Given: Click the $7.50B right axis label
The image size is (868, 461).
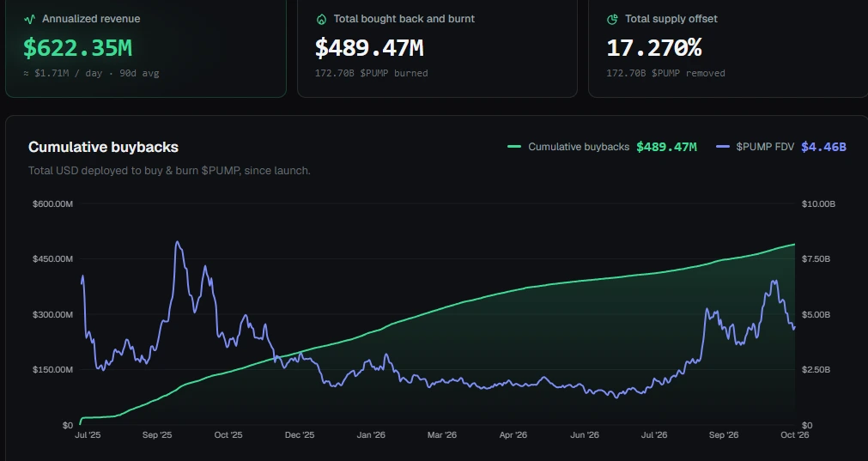Looking at the screenshot, I should [816, 259].
